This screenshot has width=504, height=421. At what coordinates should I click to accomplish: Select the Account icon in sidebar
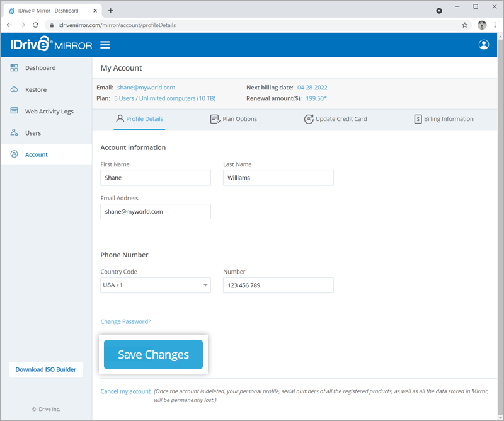click(14, 154)
